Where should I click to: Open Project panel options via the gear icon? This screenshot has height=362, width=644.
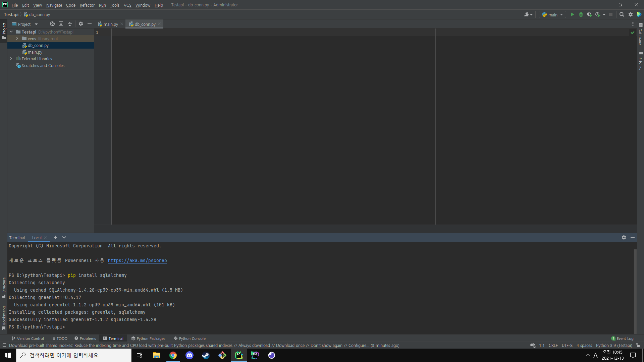point(81,24)
